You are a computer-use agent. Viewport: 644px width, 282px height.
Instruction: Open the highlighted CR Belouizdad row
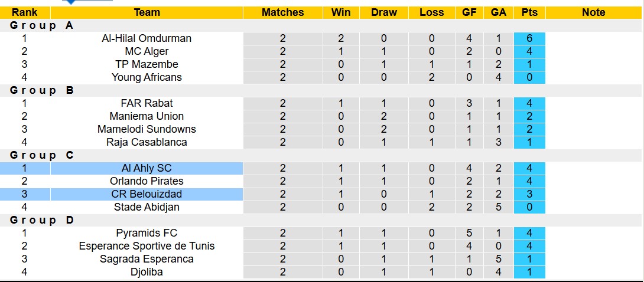[x=147, y=194]
